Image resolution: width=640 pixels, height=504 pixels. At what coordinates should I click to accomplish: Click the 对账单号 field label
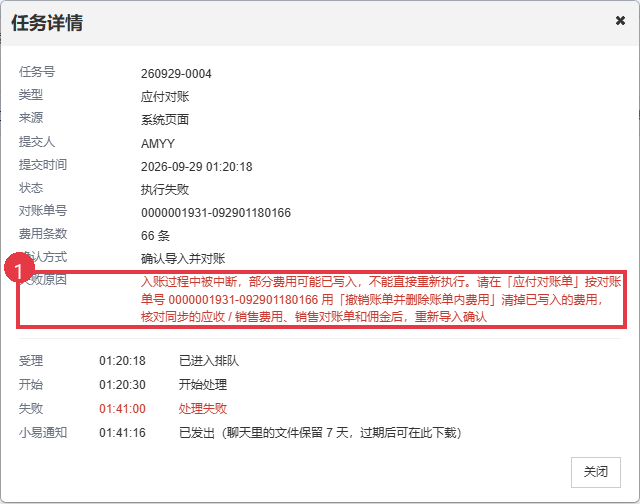[43, 211]
